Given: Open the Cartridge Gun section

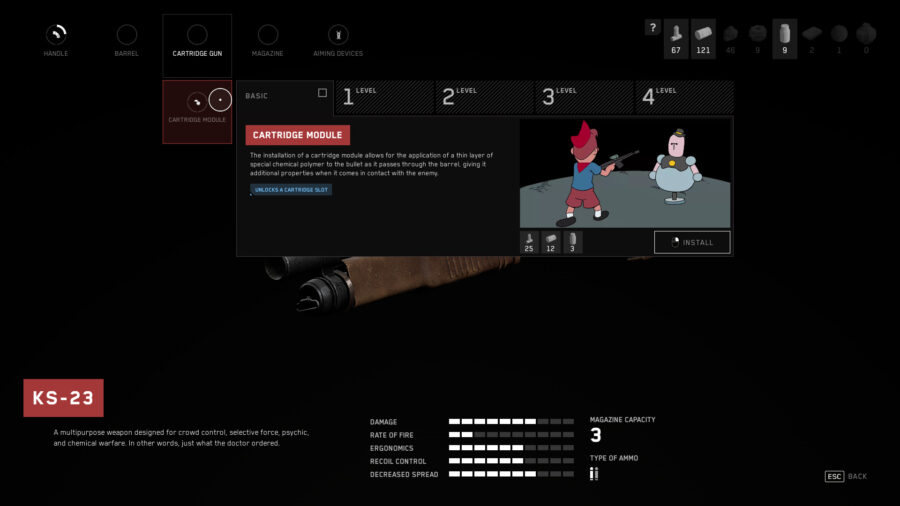Looking at the screenshot, I should click(197, 45).
